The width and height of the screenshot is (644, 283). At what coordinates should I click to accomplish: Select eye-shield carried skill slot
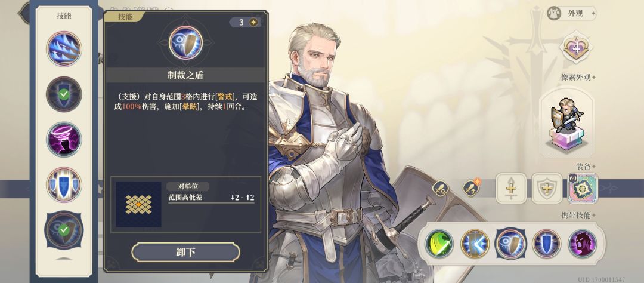(511, 244)
